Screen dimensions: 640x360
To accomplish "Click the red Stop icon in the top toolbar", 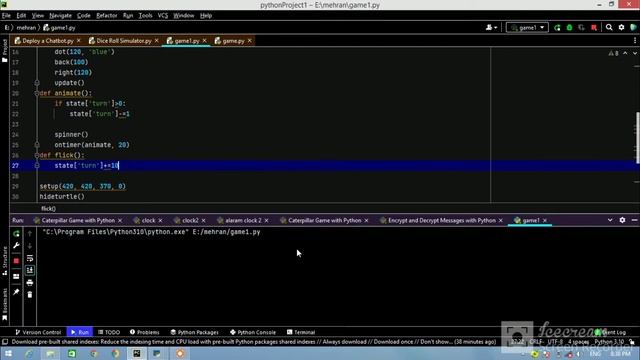I will pos(594,27).
